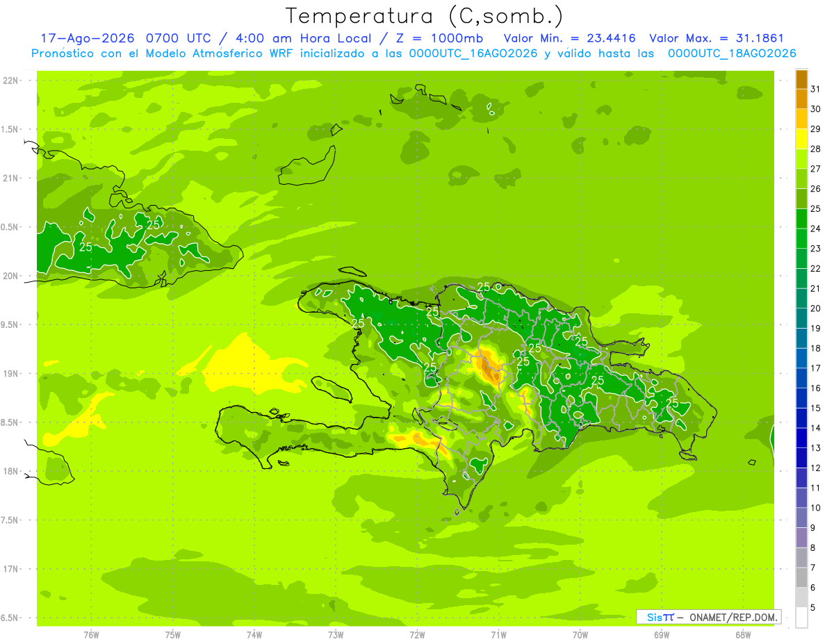Screen dimensions: 834x644
Task: Select 'Valor Min. = 23.4416' in header
Action: click(x=569, y=38)
